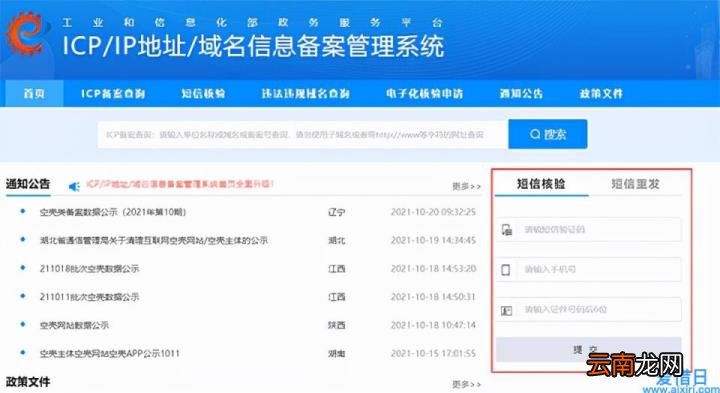The image size is (720, 393).
Task: Click the date 2021-10-19 14:34:45
Action: click(x=433, y=241)
